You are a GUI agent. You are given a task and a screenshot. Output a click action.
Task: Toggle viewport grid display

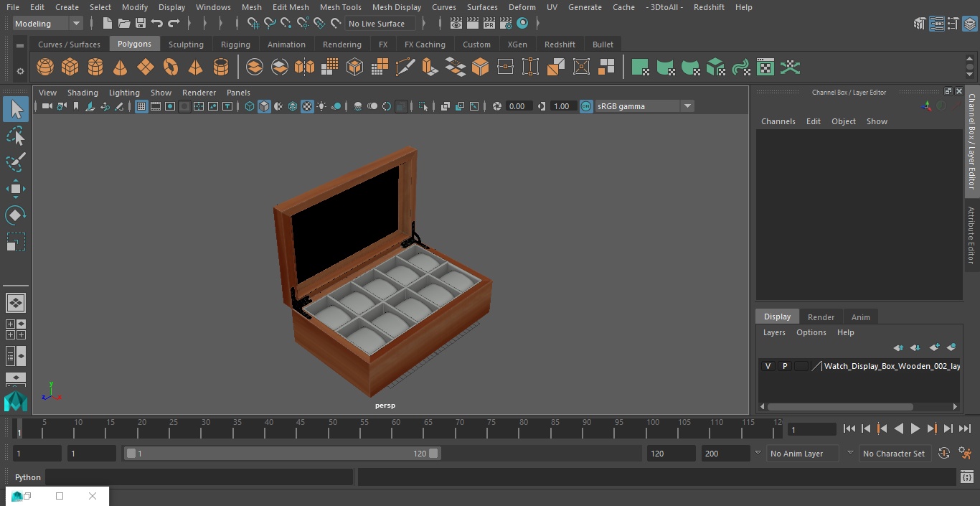tap(141, 106)
